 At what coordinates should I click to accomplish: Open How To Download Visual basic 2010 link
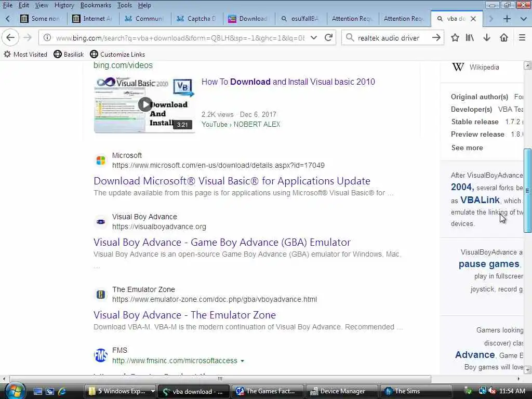tap(288, 82)
